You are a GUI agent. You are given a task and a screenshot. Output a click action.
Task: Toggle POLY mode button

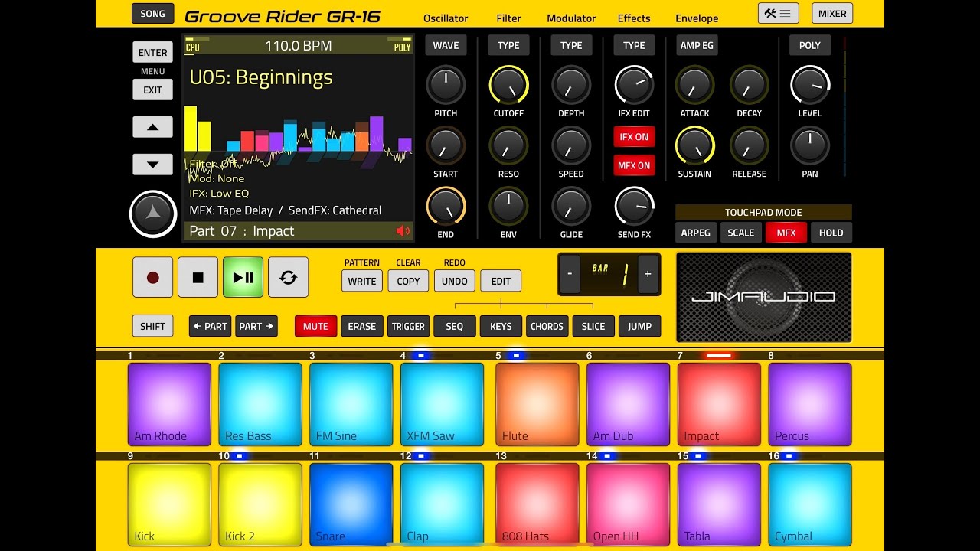[810, 45]
